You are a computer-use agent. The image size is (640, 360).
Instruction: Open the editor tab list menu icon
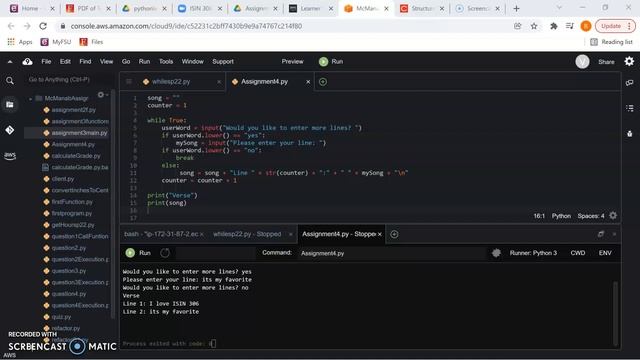pyautogui.click(x=129, y=82)
